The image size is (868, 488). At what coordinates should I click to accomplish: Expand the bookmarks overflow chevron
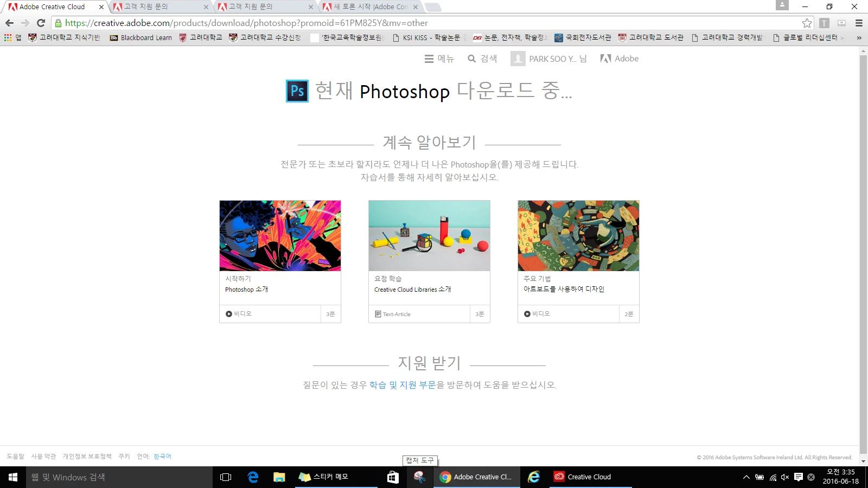pyautogui.click(x=859, y=38)
